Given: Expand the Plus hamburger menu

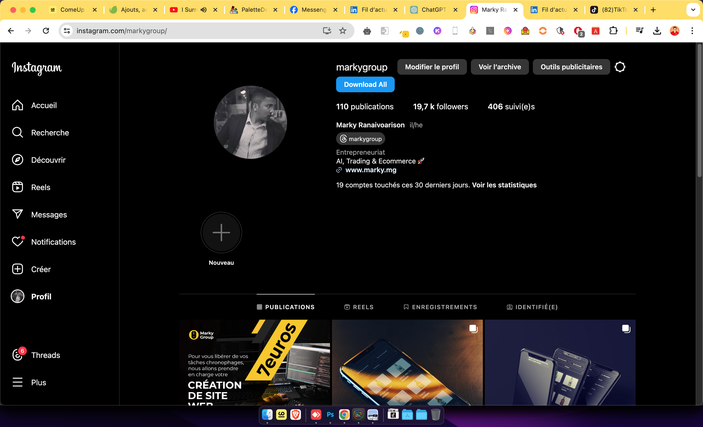Looking at the screenshot, I should (18, 382).
